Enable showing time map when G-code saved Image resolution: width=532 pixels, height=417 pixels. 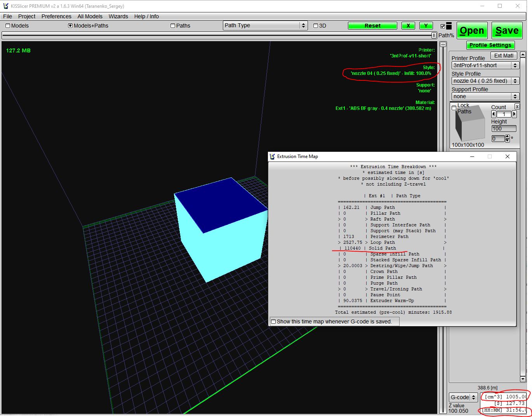point(273,321)
